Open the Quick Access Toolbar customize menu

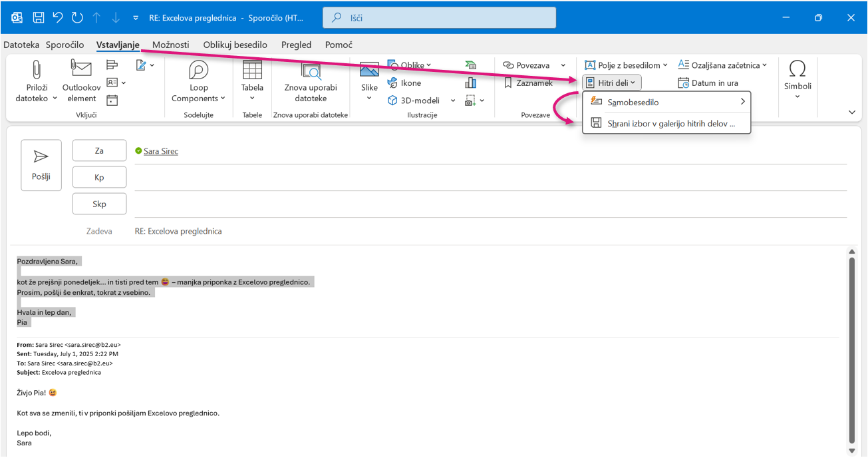(x=136, y=18)
